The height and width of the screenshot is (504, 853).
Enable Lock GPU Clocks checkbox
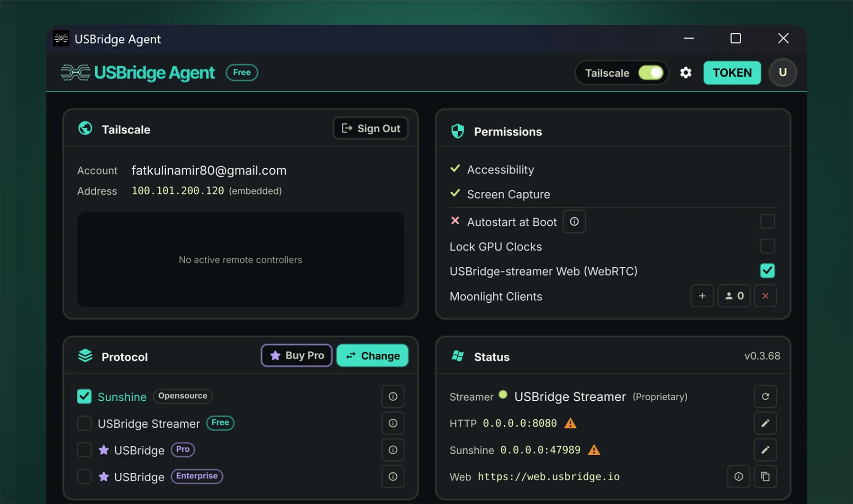(x=767, y=246)
